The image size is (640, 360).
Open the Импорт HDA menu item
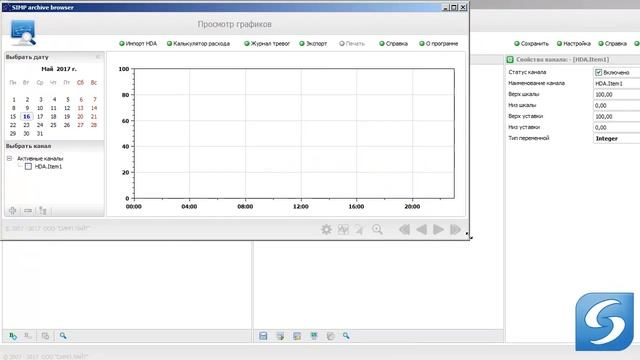pyautogui.click(x=138, y=44)
